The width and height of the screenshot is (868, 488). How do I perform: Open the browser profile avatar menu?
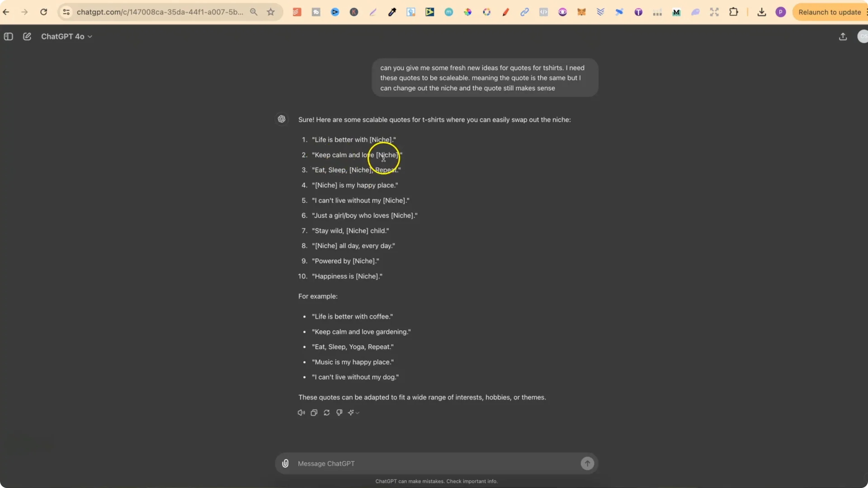781,12
